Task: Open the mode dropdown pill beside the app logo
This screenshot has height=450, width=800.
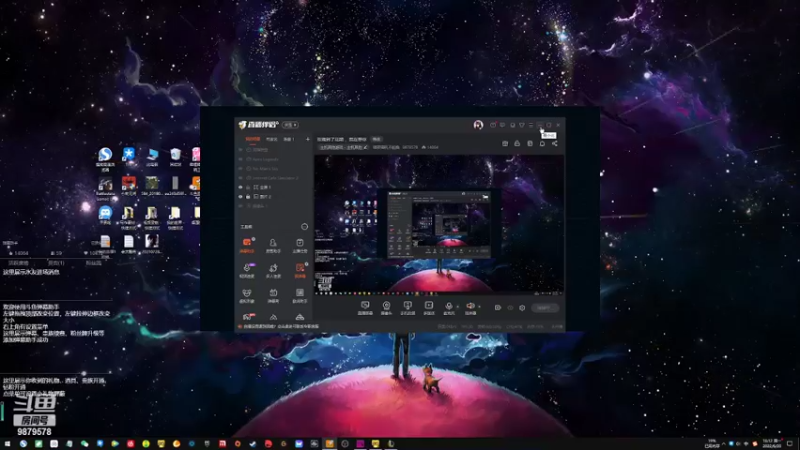Action: click(291, 125)
